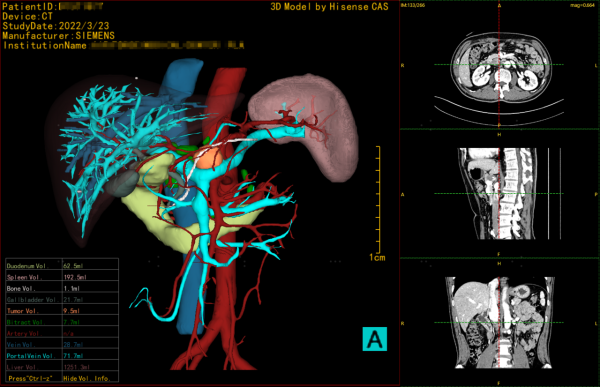Click the Bitract Vol. row label
The image size is (600, 387).
[25, 322]
